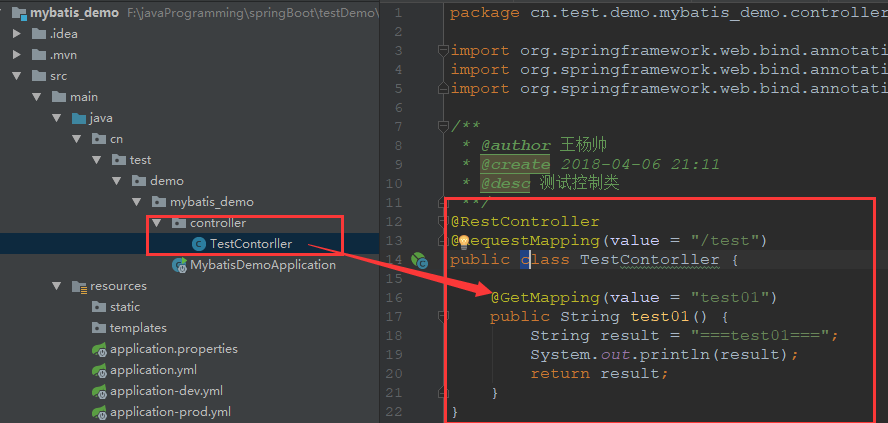Collapse the main folder arrow

pos(37,97)
